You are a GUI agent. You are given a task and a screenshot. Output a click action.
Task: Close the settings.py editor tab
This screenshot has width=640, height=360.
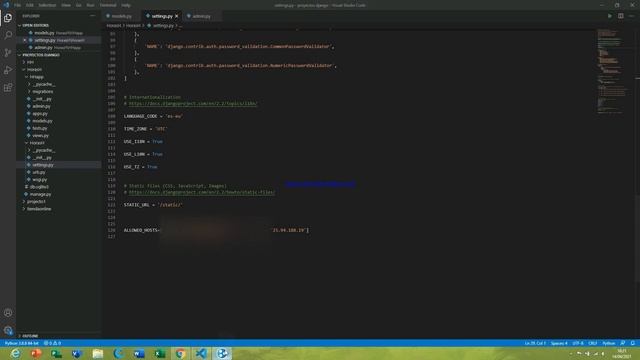[177, 16]
